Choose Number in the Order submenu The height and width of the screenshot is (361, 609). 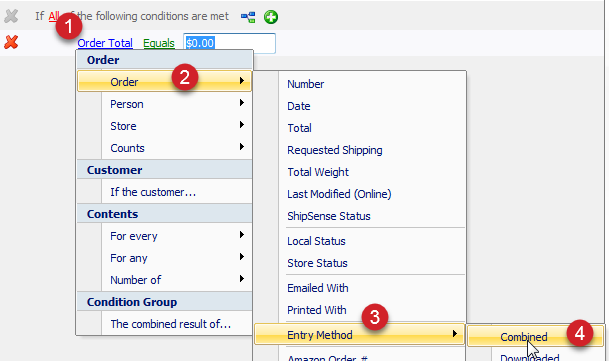pos(305,84)
